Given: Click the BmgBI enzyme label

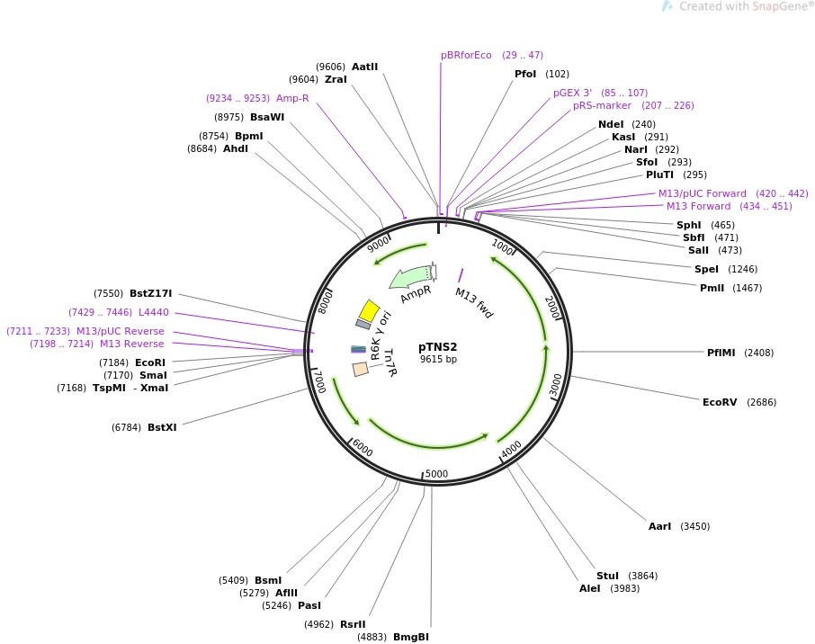Looking at the screenshot, I should pyautogui.click(x=410, y=637).
